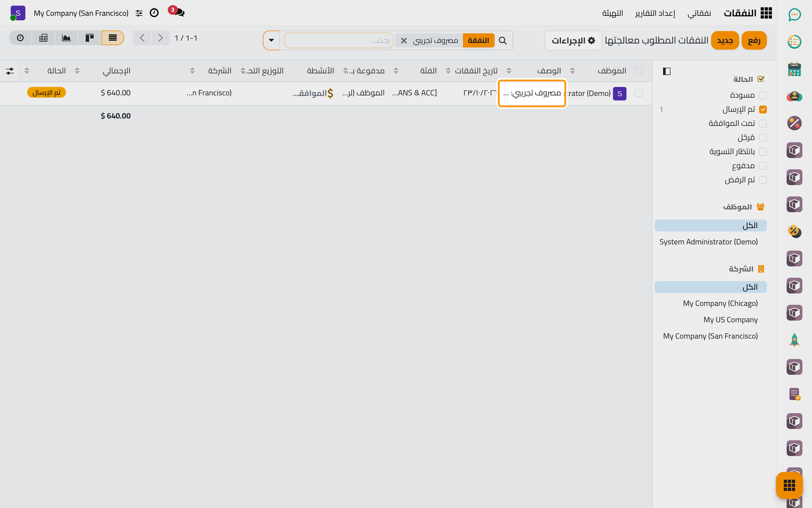Filter by My Company (Chicago)

720,304
